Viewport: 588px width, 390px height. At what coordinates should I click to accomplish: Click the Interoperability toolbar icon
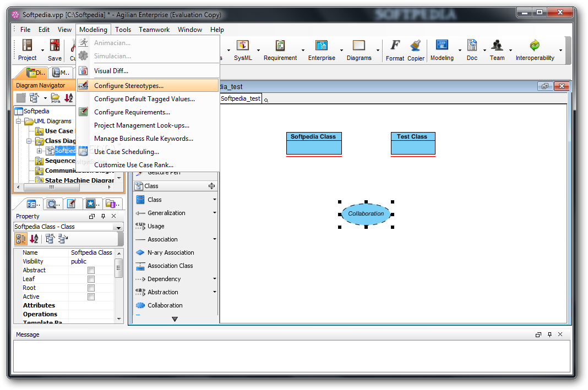point(535,45)
